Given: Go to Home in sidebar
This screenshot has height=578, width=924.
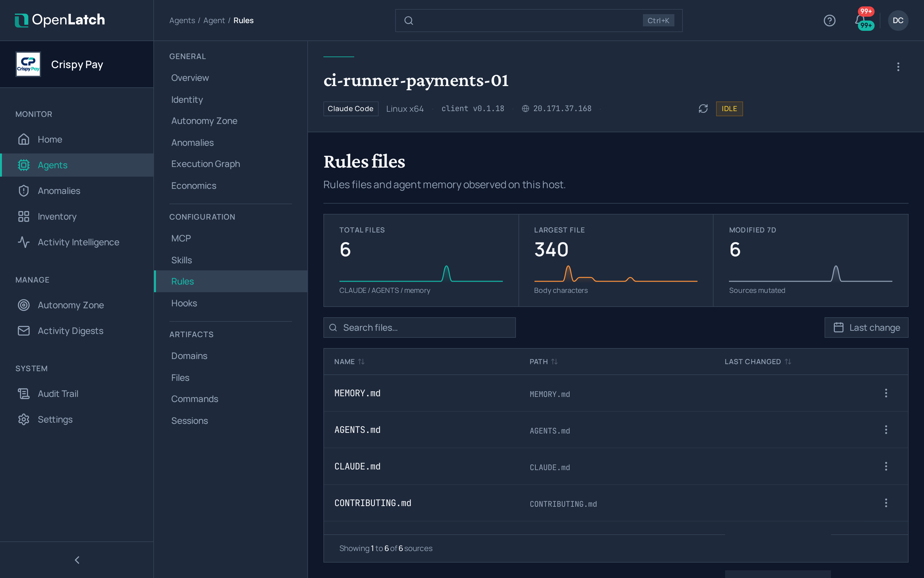Looking at the screenshot, I should coord(77,140).
